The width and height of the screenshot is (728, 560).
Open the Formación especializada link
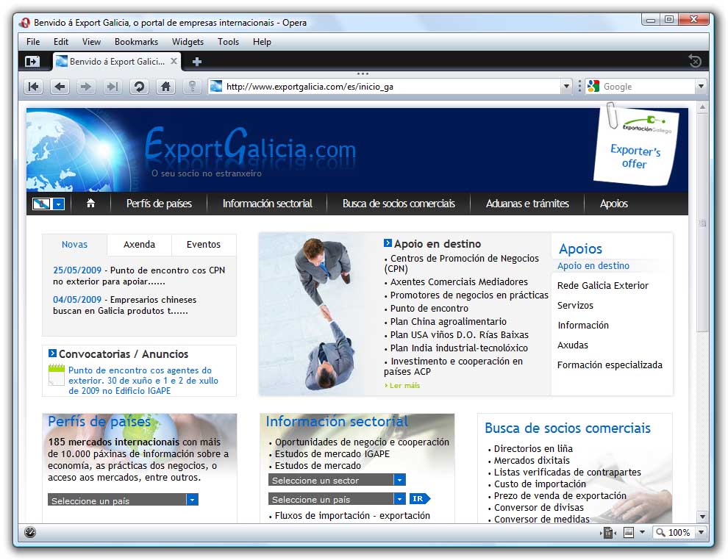point(610,365)
